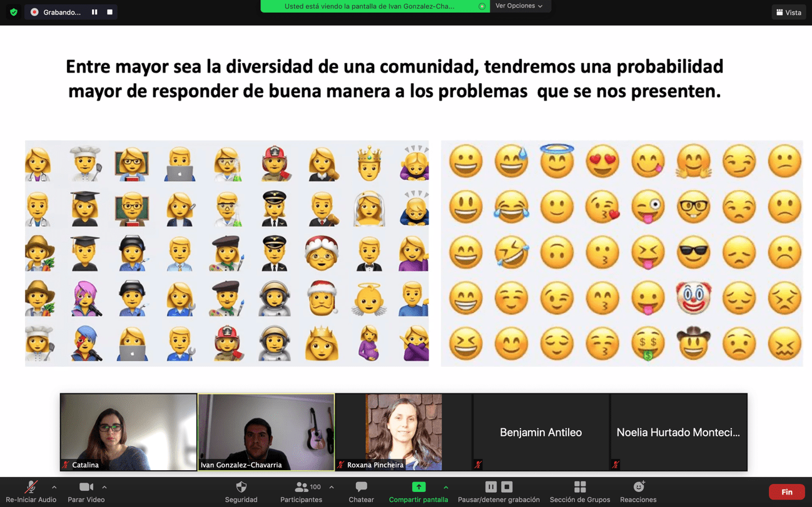Click the green screen sharing banner
Image resolution: width=812 pixels, height=507 pixels.
[375, 6]
